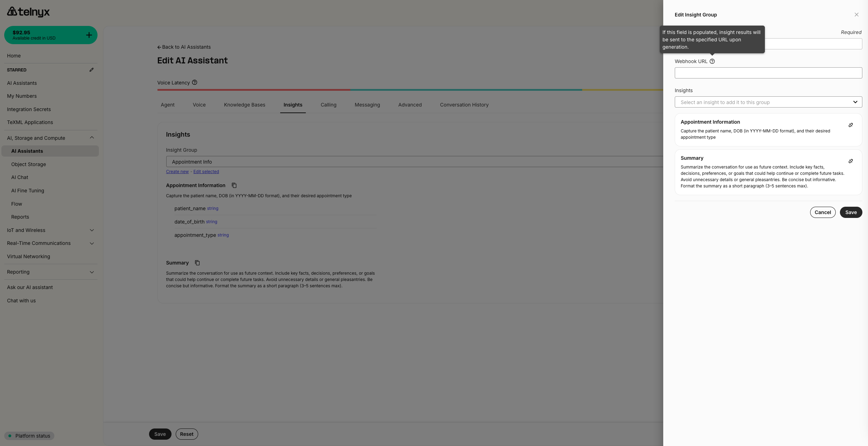
Task: Close the Edit Insight Group panel
Action: click(856, 15)
